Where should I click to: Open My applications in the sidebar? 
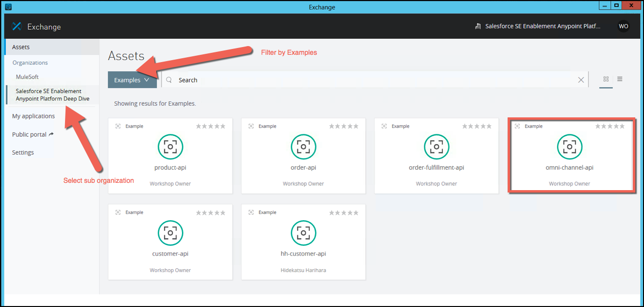click(x=33, y=116)
